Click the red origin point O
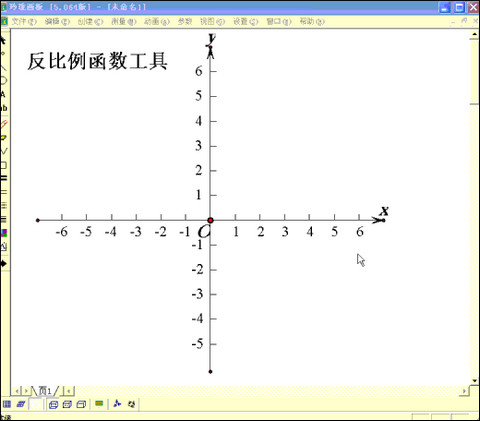The height and width of the screenshot is (421, 480). [x=210, y=220]
